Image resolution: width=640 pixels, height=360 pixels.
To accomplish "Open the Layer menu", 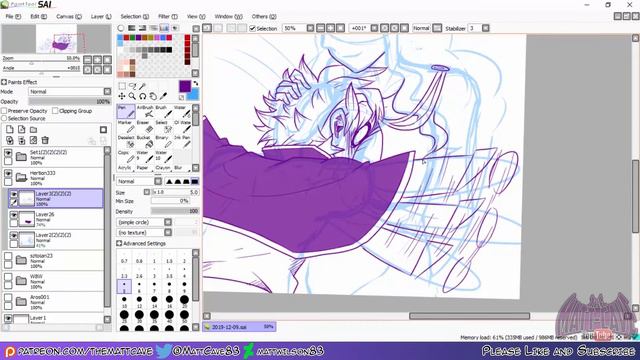I will tap(101, 16).
